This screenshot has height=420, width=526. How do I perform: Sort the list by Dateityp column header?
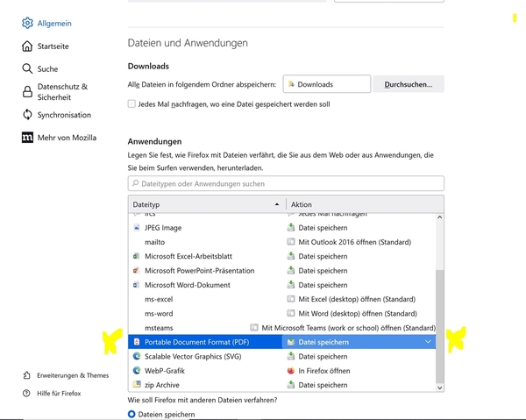[202, 204]
